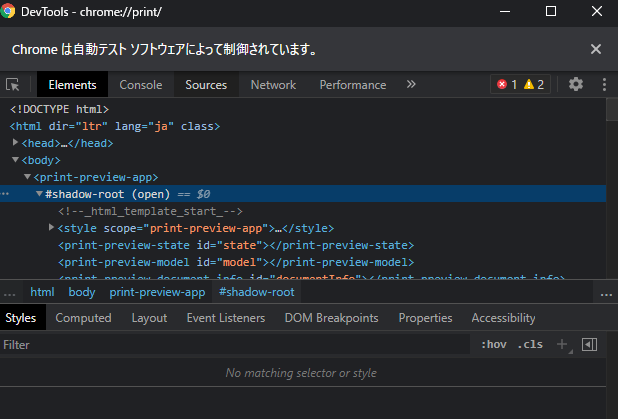The width and height of the screenshot is (618, 419).
Task: Maximize the DevTools window
Action: coord(551,11)
